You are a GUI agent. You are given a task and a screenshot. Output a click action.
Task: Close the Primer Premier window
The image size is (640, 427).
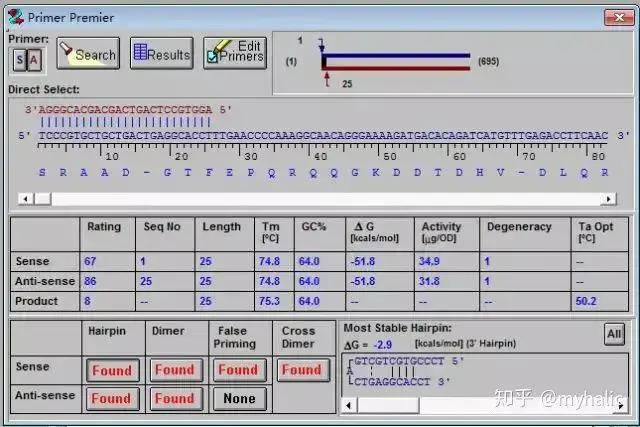coord(616,17)
